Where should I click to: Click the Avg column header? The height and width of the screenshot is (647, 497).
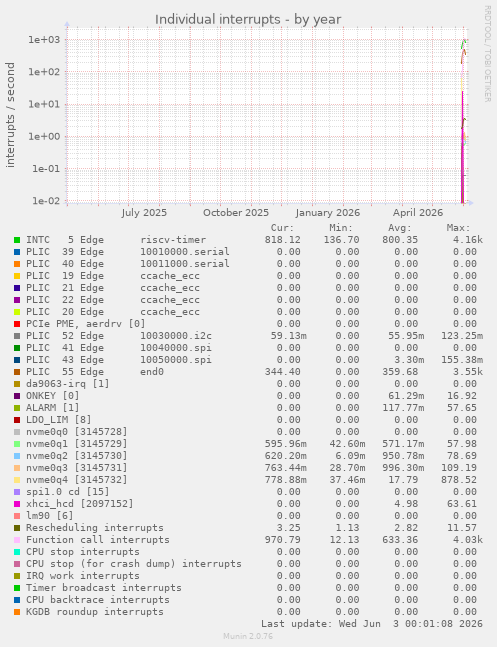pos(400,228)
